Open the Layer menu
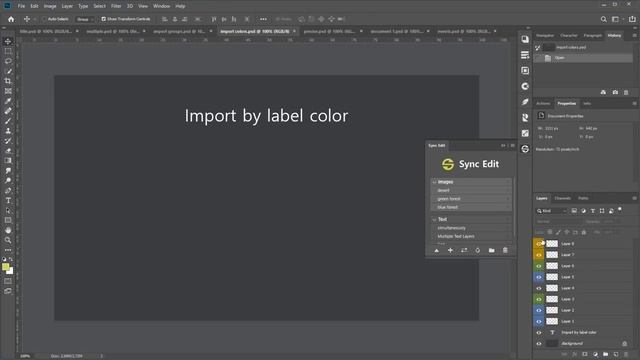 67,6
